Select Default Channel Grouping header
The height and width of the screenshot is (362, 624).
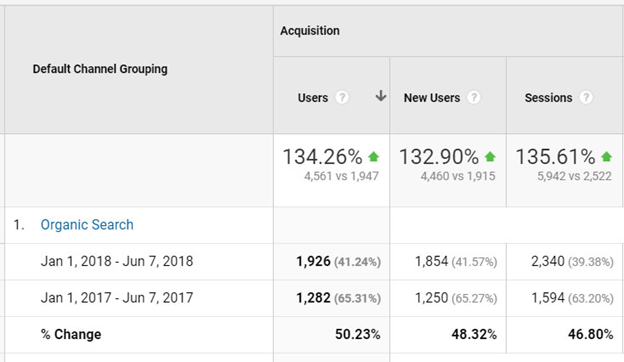pos(100,69)
